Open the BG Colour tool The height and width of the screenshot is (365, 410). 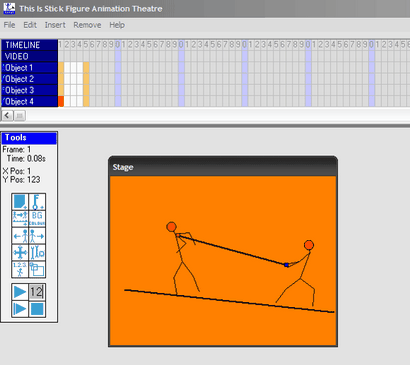click(x=37, y=219)
